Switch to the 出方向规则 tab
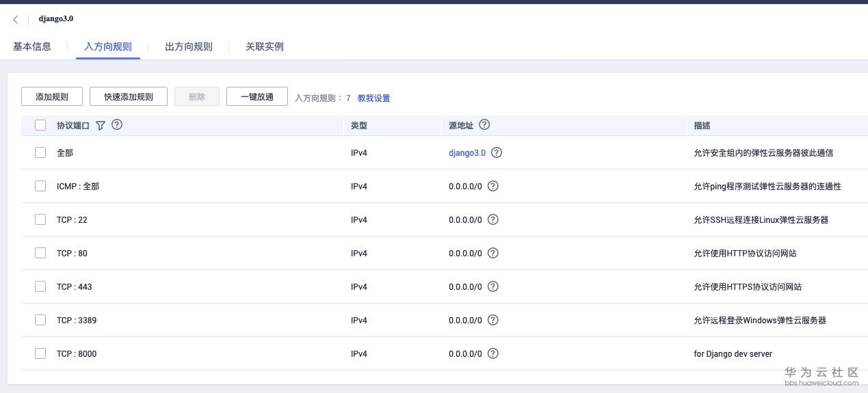The height and width of the screenshot is (393, 868). click(189, 47)
